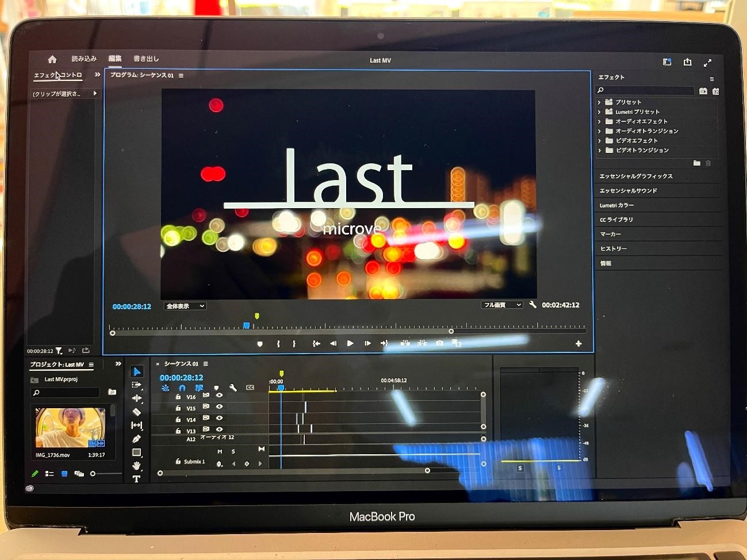The width and height of the screenshot is (747, 560).
Task: Click Mark Out bracket button
Action: [x=294, y=344]
